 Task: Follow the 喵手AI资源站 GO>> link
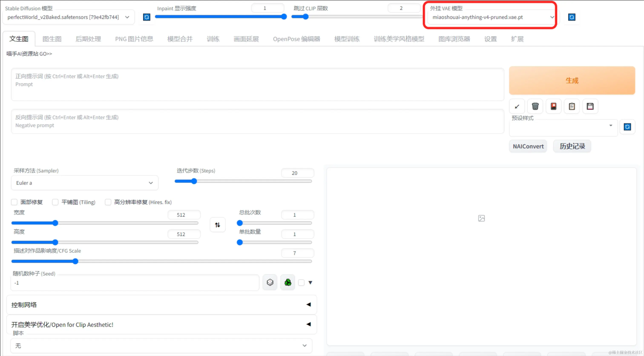point(29,54)
